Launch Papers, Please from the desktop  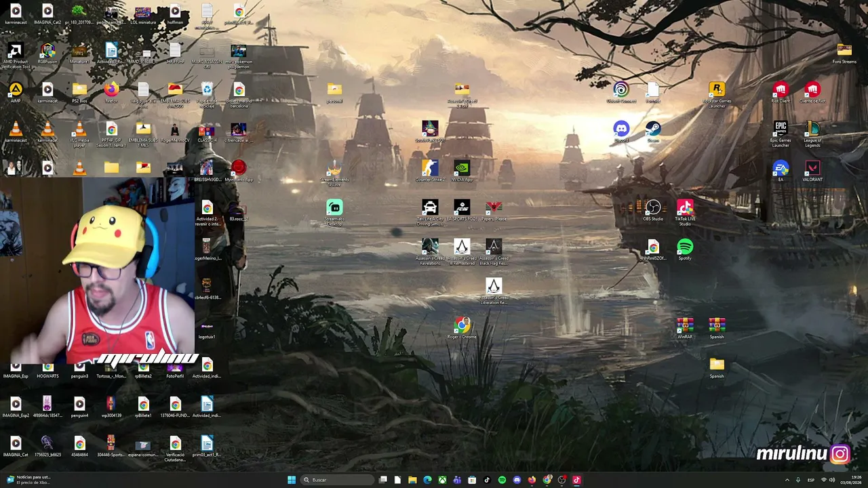tap(494, 211)
